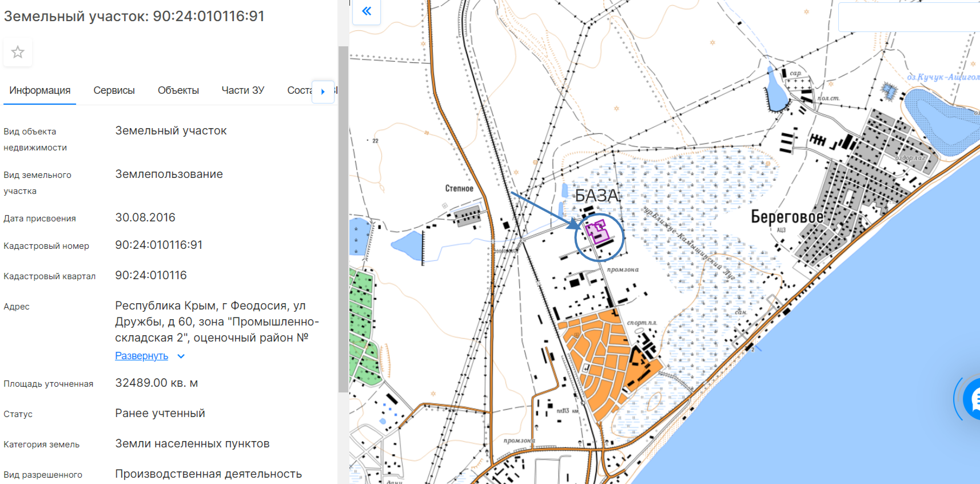Click the Развернуть link

[141, 356]
